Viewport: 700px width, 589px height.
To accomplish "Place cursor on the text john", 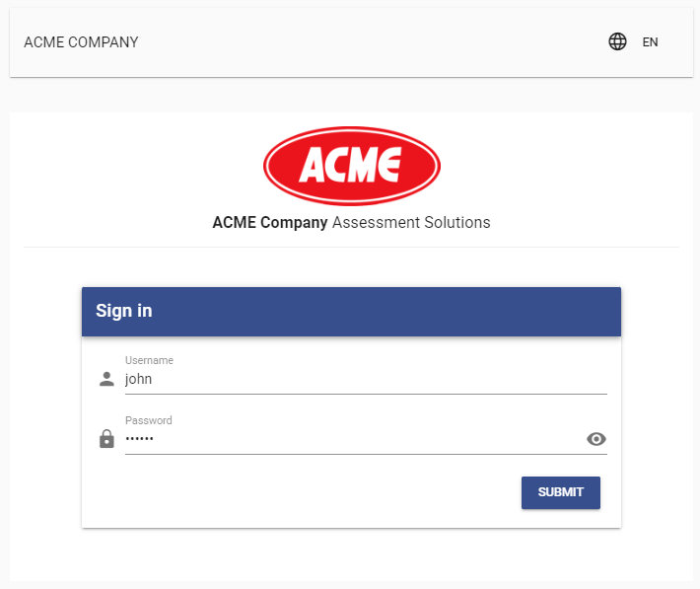I will tap(138, 379).
